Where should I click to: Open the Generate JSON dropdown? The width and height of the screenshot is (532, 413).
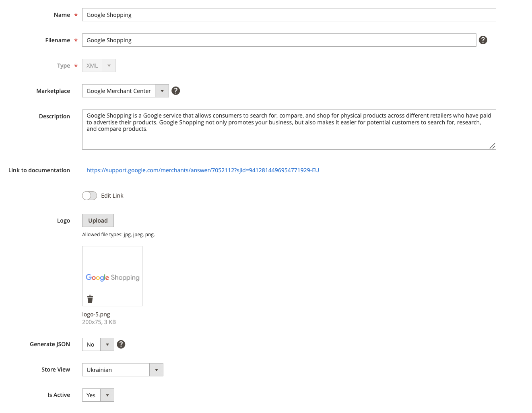[x=98, y=345]
